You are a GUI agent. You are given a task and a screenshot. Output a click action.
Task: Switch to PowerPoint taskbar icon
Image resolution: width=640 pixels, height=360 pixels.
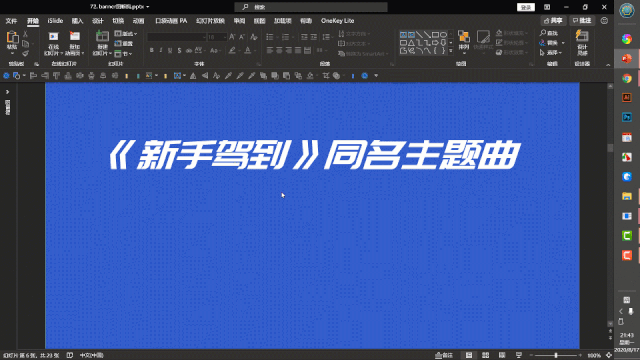click(x=627, y=59)
